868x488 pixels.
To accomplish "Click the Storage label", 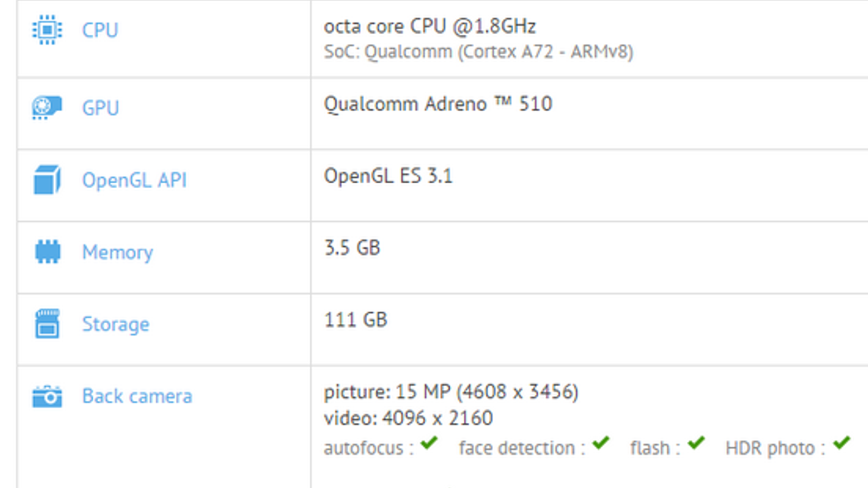I will (x=116, y=324).
